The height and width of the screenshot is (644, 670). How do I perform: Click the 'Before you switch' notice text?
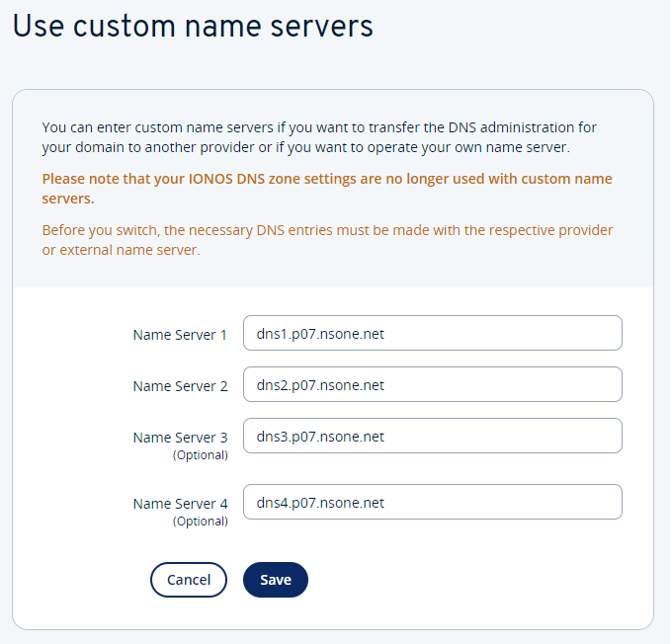click(327, 240)
